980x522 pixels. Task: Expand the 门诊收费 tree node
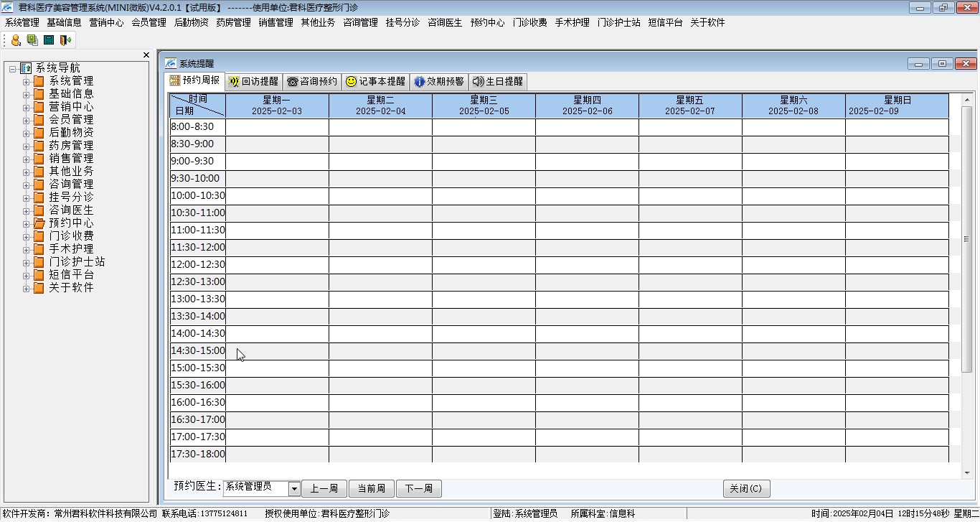(26, 236)
